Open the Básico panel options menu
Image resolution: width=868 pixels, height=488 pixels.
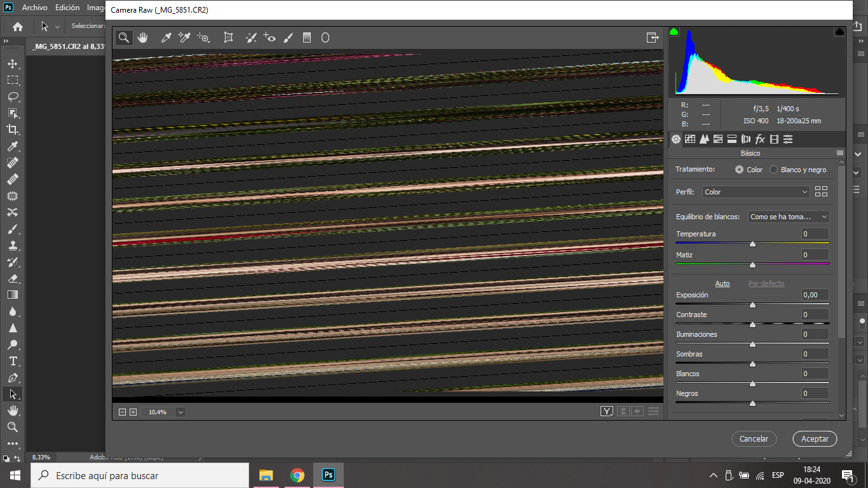(840, 153)
